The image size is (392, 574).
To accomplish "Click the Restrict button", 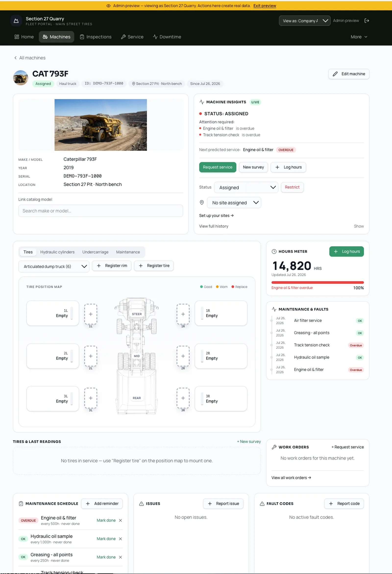I will [x=292, y=187].
